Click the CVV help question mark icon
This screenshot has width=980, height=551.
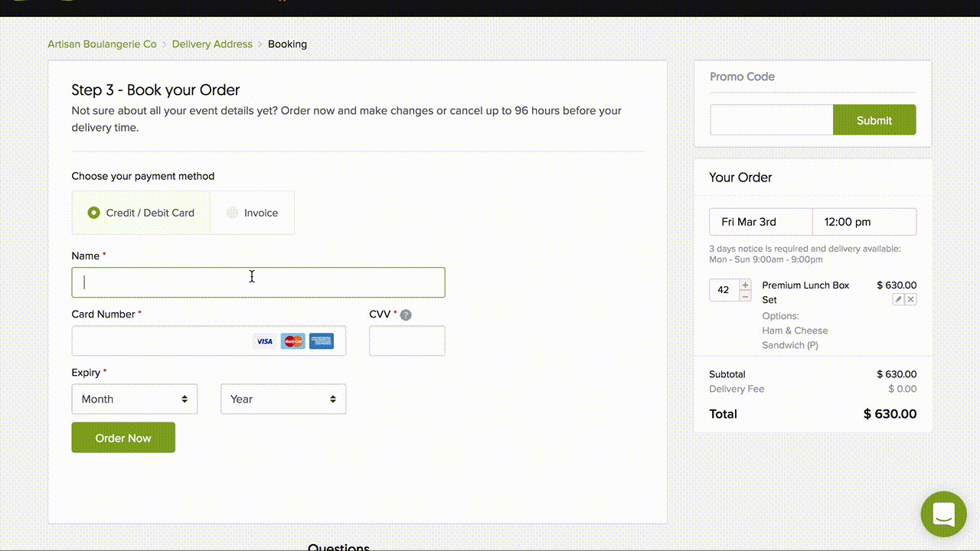[x=406, y=315]
